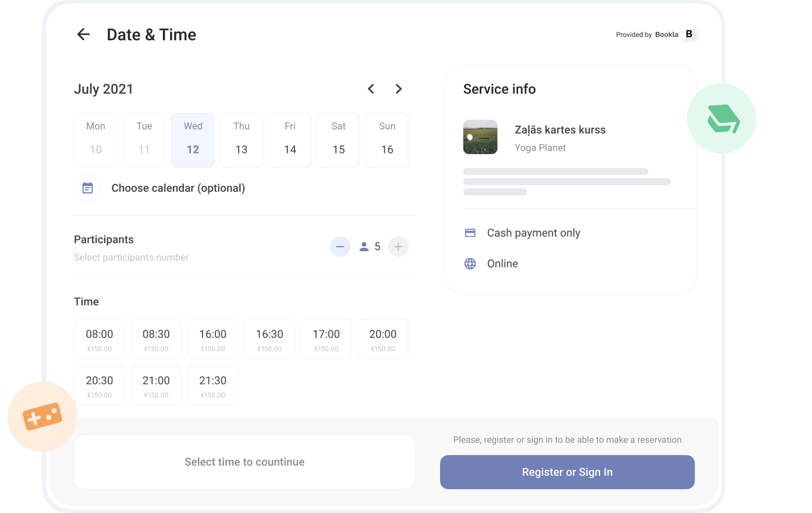Go back using the left arrow icon
812x513 pixels.
pyautogui.click(x=84, y=34)
